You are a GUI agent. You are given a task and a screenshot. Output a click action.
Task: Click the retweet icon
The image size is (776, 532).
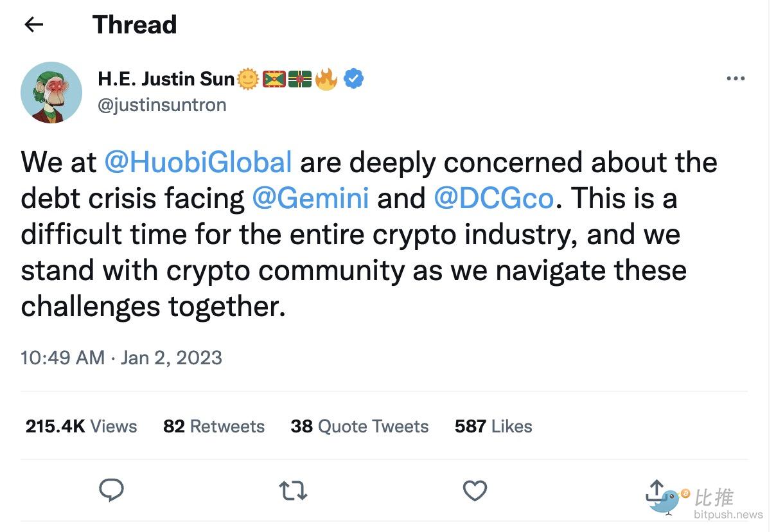(294, 492)
